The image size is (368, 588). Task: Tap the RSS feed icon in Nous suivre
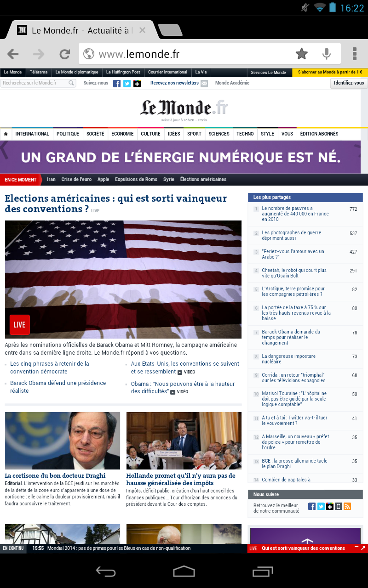[x=347, y=506]
